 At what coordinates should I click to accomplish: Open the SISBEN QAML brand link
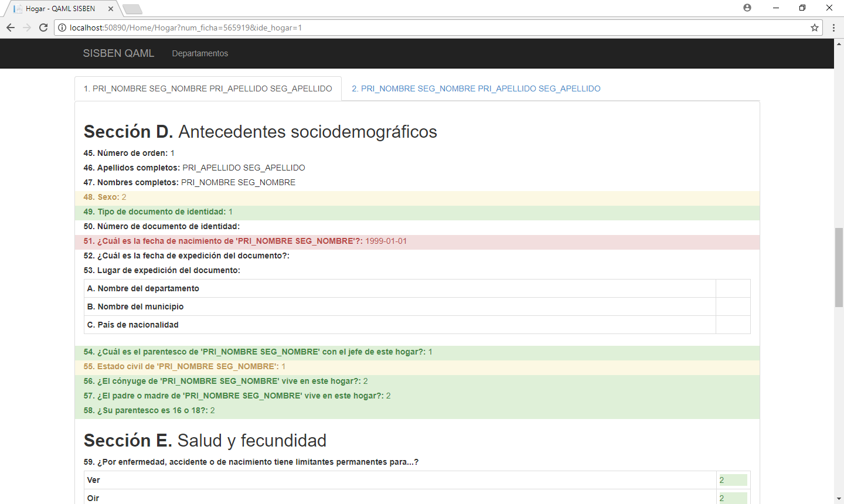pos(118,53)
